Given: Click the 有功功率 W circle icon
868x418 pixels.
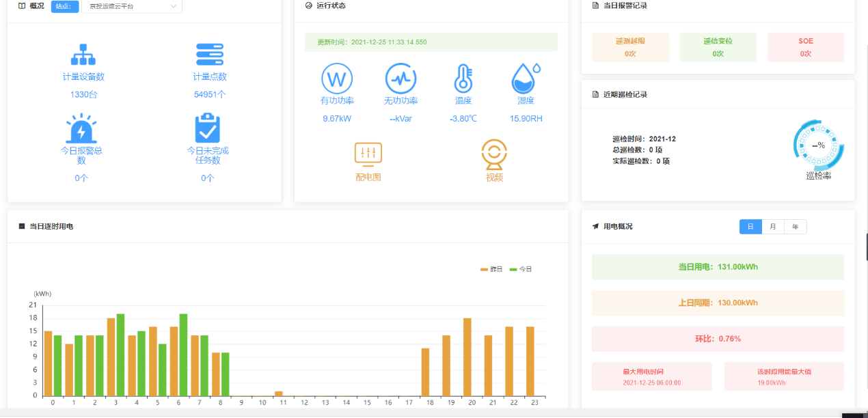Looking at the screenshot, I should point(337,79).
